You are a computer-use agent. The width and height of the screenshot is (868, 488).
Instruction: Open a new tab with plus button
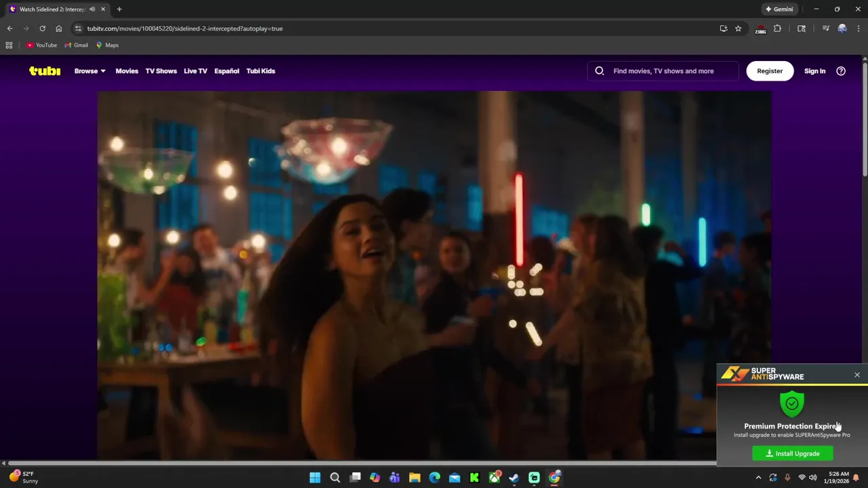119,9
